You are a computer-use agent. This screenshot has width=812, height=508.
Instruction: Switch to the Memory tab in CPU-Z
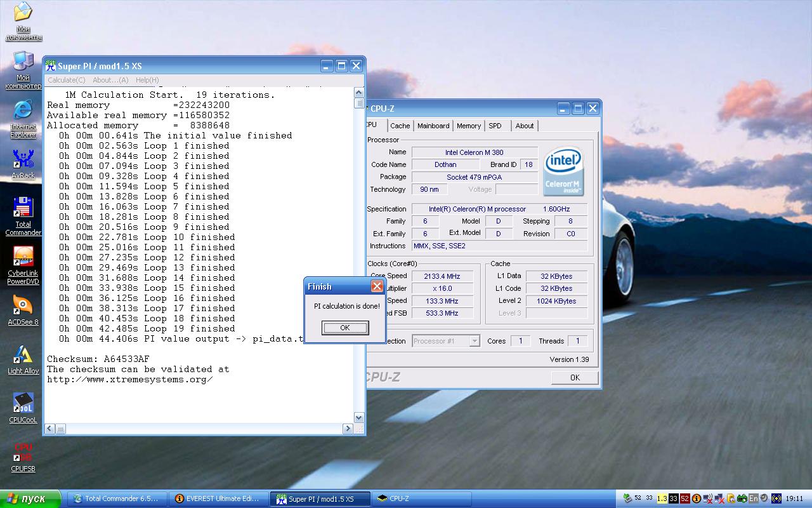click(x=469, y=126)
